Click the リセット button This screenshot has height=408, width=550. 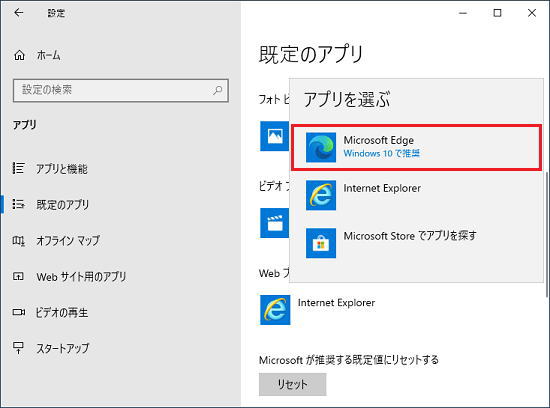coord(293,384)
